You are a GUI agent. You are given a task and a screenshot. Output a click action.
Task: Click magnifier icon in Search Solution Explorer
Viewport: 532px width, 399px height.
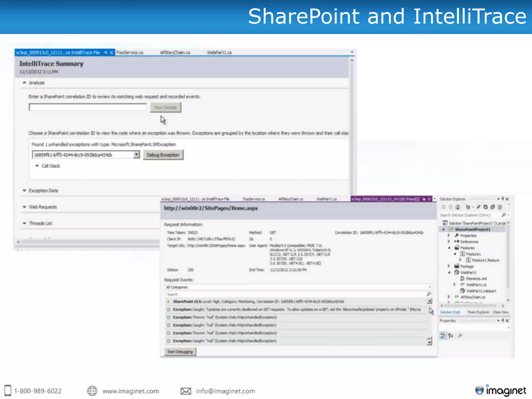click(x=504, y=215)
